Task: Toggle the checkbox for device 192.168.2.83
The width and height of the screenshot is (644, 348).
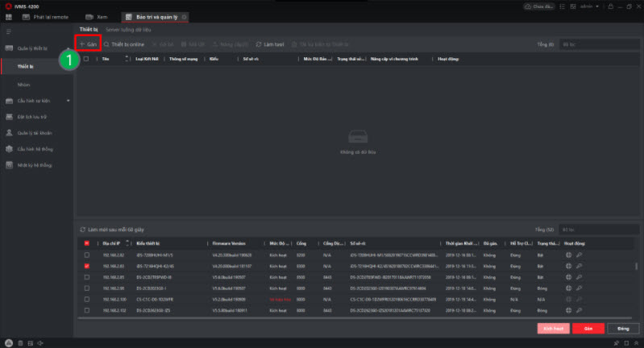Action: coord(87,266)
